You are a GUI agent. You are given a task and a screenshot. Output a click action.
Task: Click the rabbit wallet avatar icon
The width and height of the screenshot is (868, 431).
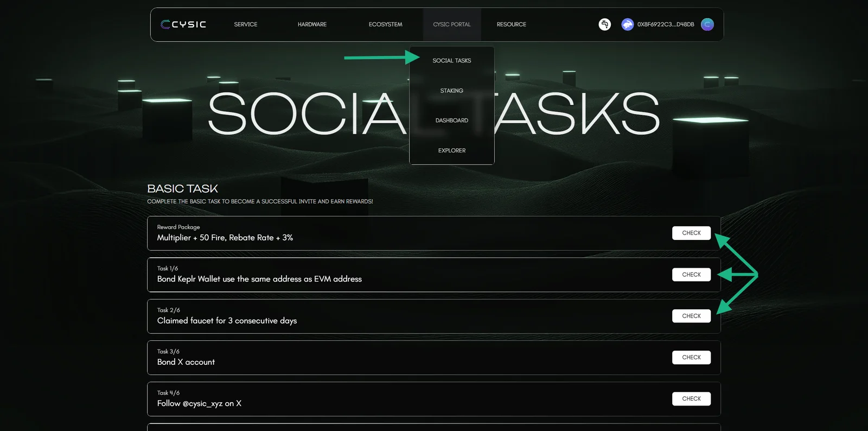[627, 24]
